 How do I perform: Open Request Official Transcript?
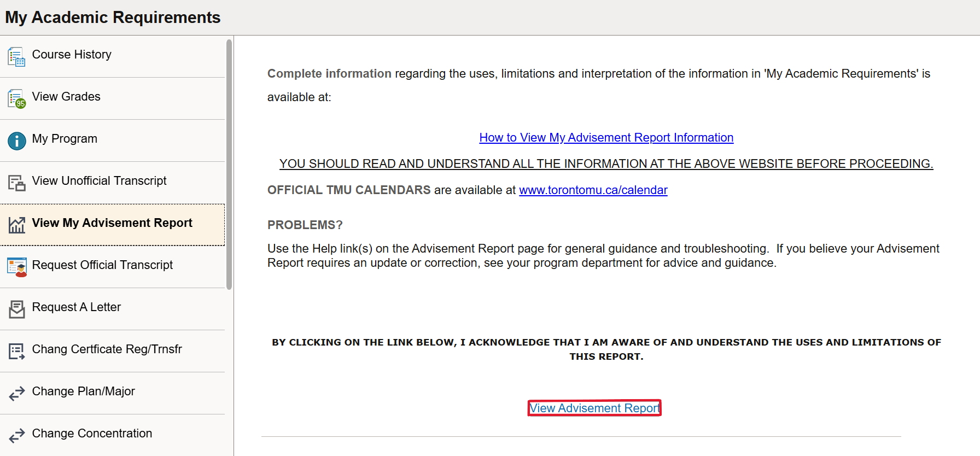(x=102, y=265)
